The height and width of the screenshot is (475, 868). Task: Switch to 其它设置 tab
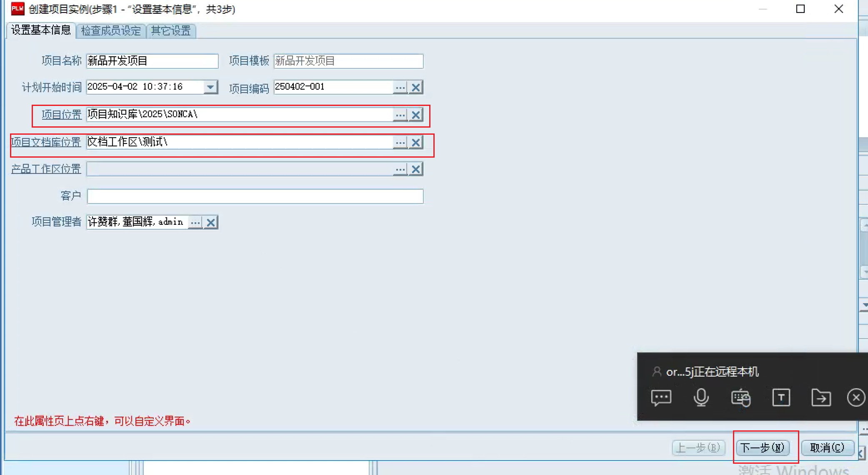(171, 30)
